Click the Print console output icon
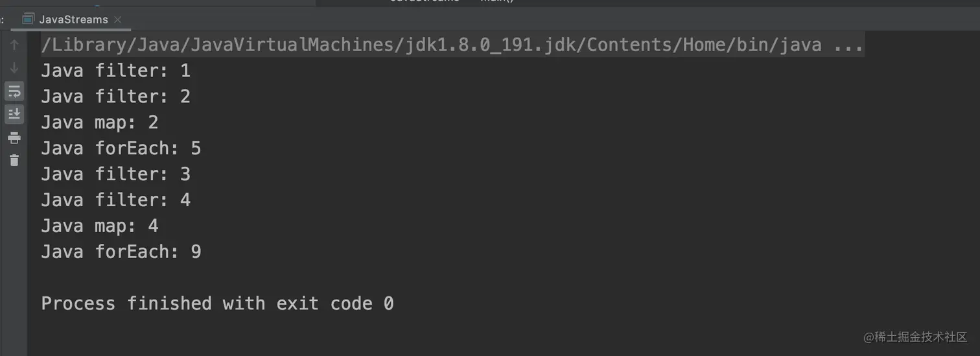This screenshot has height=356, width=980. coord(14,137)
